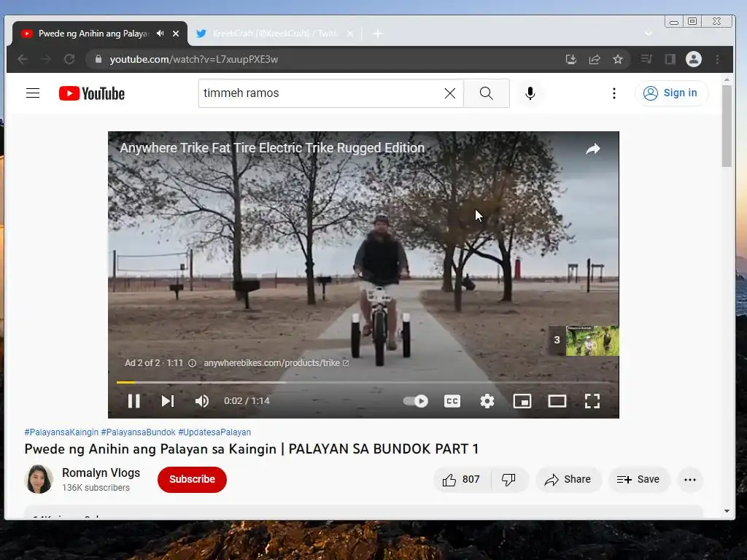Run search with the magnifier button

[487, 93]
